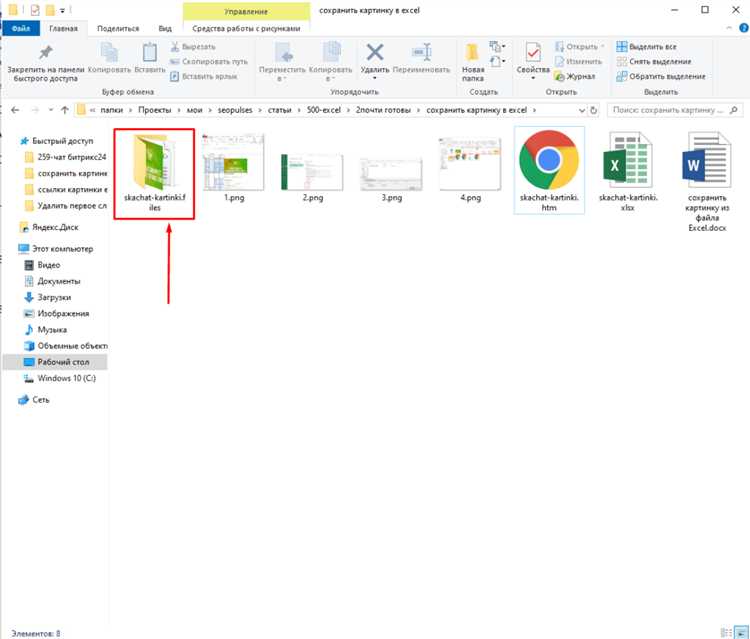Switch to large icons view in status bar
The image size is (750, 639).
pos(741,632)
